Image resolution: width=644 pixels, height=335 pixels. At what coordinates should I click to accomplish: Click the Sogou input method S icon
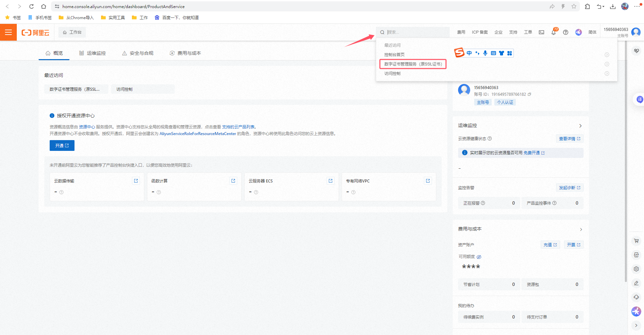point(459,53)
